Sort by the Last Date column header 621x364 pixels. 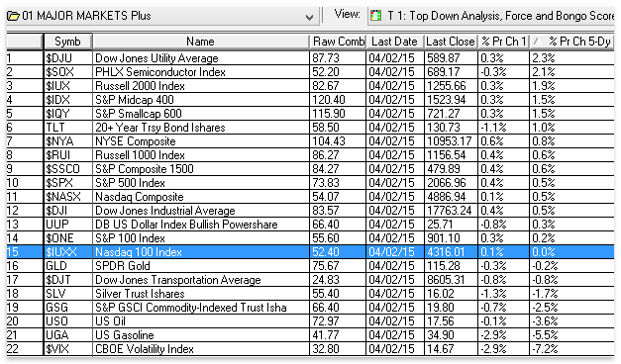[395, 42]
